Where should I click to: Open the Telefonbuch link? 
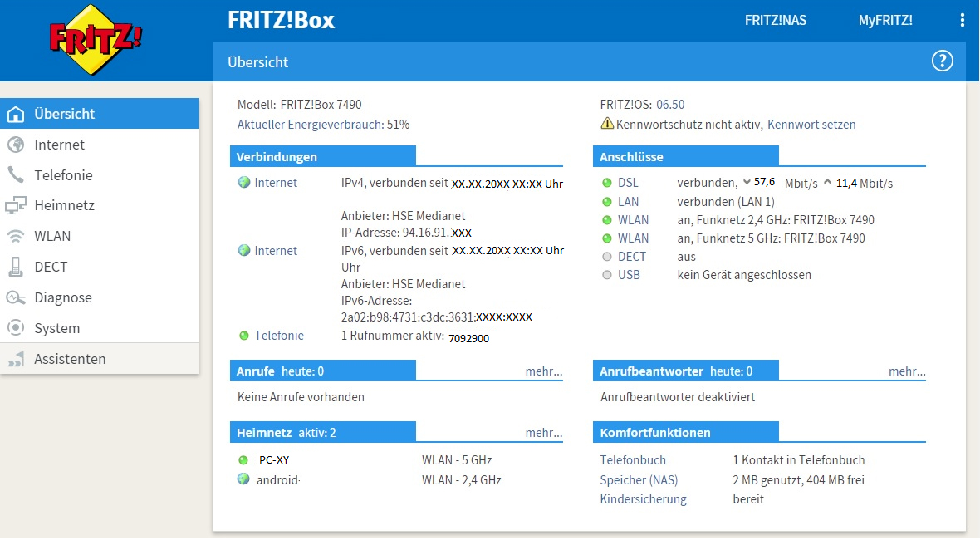click(x=633, y=460)
